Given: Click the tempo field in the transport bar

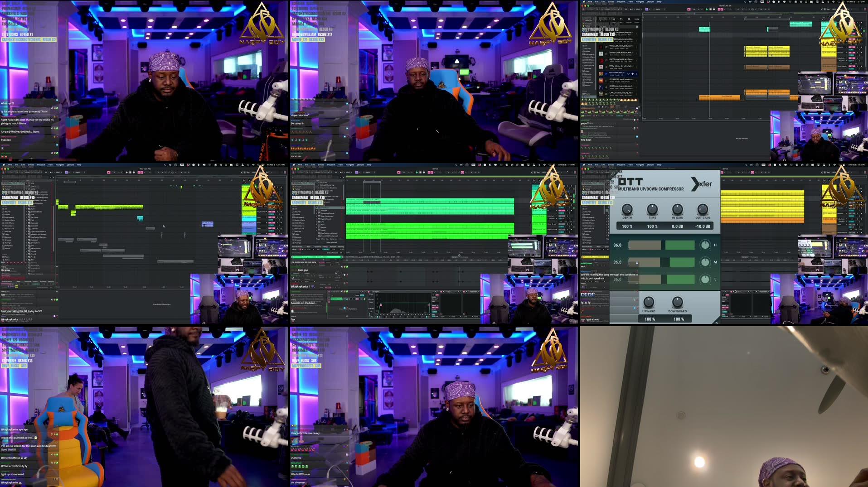Looking at the screenshot, I should coord(317,172).
